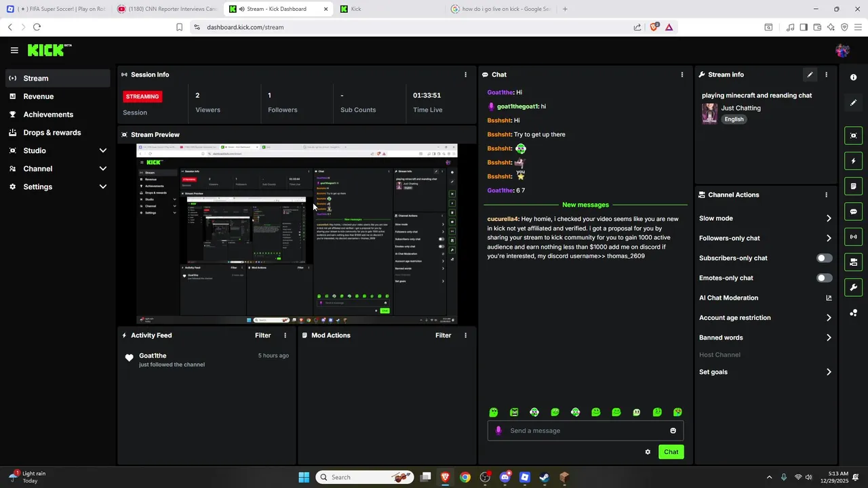Open the Mod Actions Filter dropdown
868x488 pixels.
point(443,335)
